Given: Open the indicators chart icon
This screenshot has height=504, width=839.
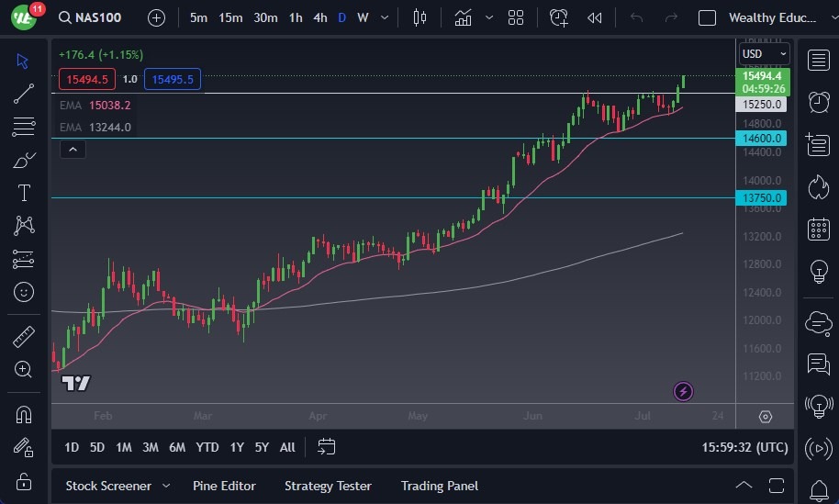Looking at the screenshot, I should (463, 17).
